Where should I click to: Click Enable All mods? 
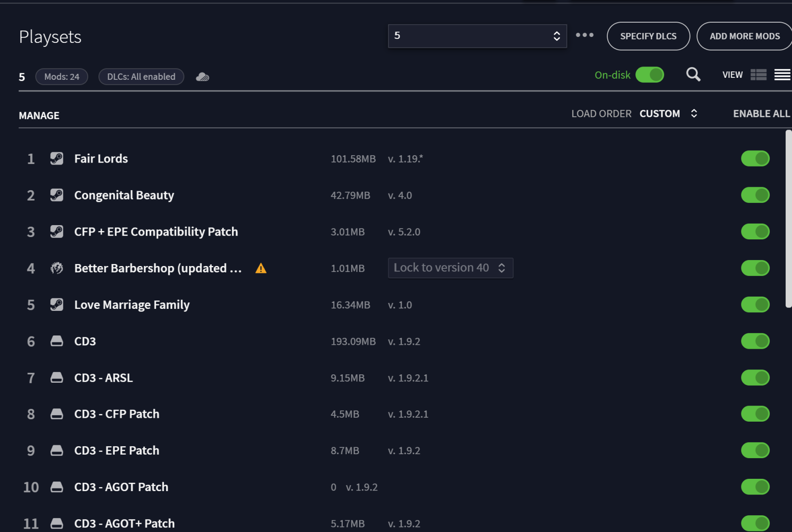(761, 114)
